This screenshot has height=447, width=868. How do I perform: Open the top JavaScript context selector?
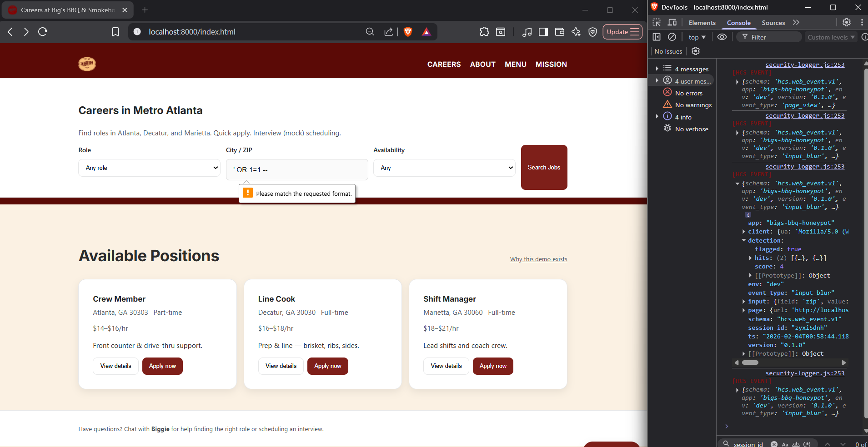click(697, 37)
